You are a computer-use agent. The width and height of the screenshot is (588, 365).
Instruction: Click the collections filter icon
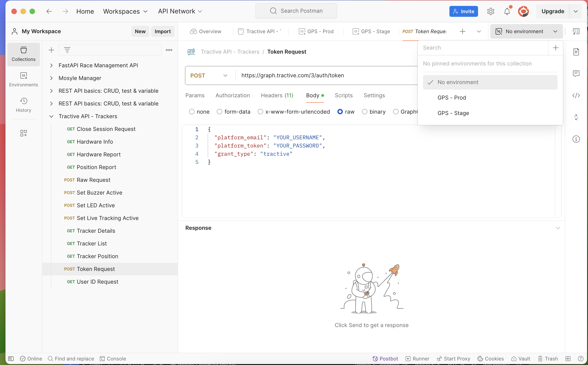coord(67,50)
